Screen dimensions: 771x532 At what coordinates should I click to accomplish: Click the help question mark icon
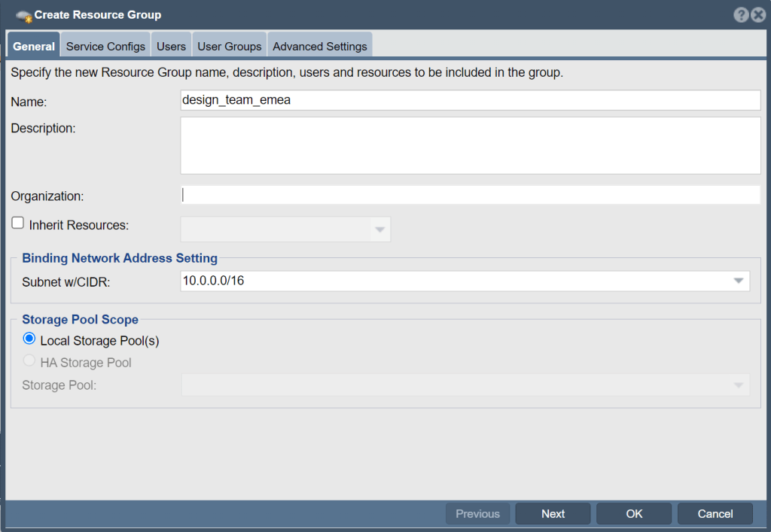click(x=740, y=15)
